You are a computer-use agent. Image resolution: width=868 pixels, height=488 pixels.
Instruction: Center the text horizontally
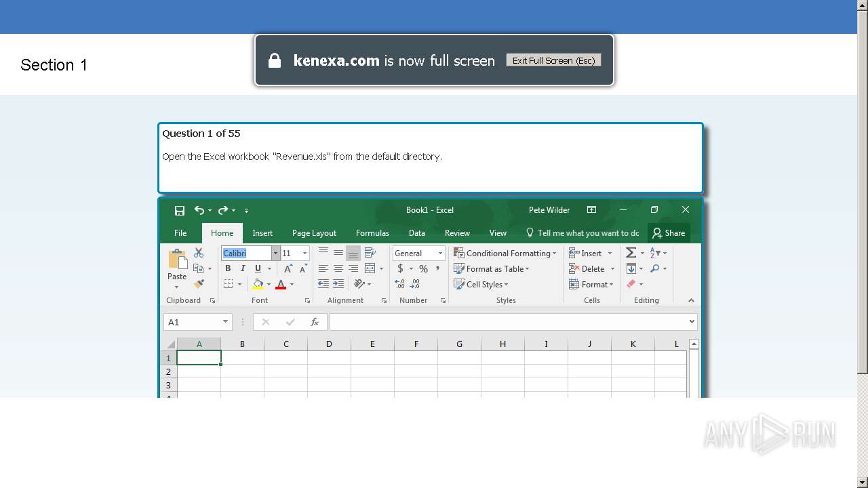pyautogui.click(x=338, y=268)
